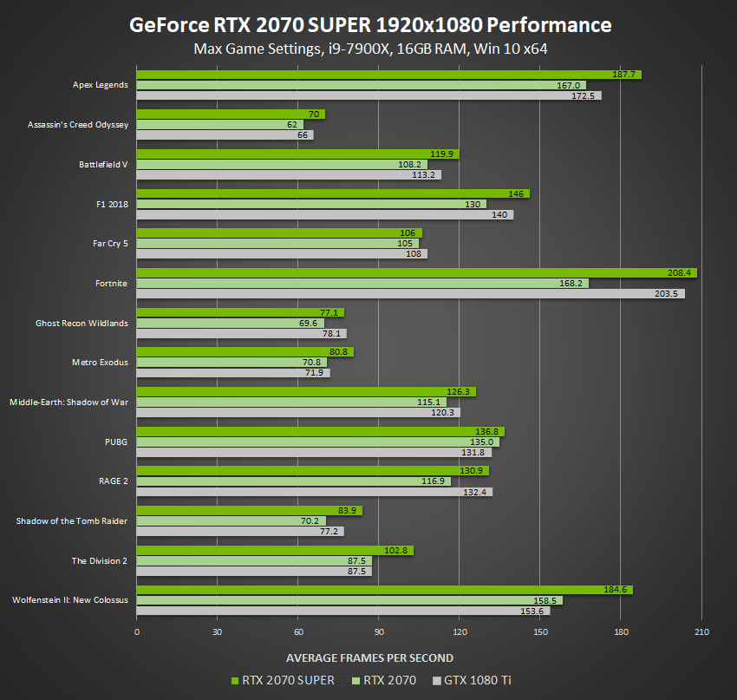Click the Metro Exodus RTX 2070 bar

pos(243,362)
